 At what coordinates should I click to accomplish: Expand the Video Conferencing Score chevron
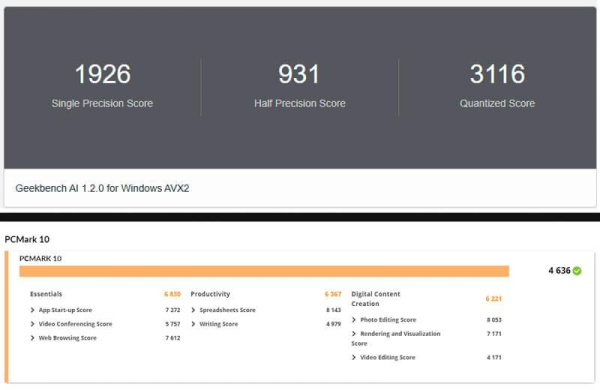33,324
